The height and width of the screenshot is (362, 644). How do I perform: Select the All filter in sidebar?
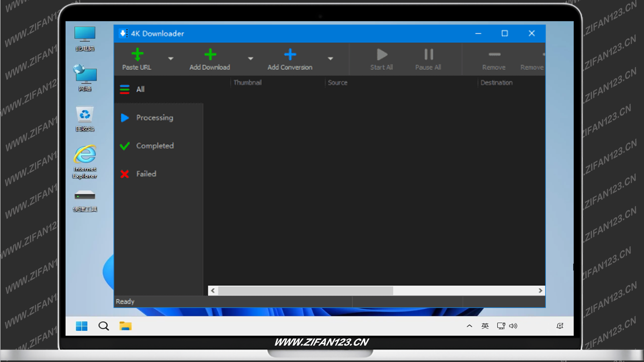point(159,89)
